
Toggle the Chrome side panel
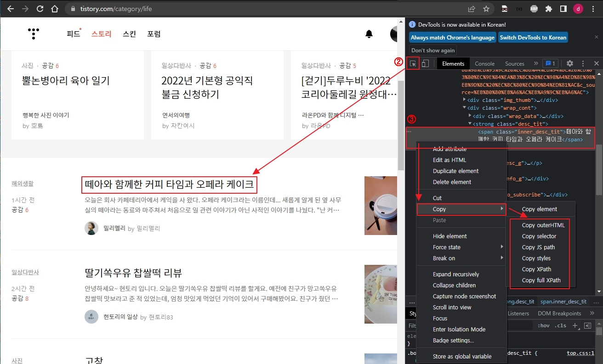point(563,9)
